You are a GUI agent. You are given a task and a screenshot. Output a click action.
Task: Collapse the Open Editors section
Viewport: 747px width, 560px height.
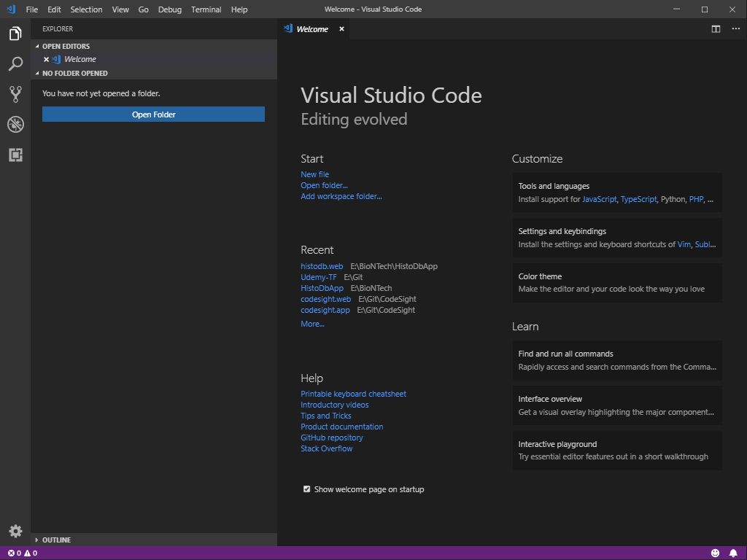pos(37,46)
